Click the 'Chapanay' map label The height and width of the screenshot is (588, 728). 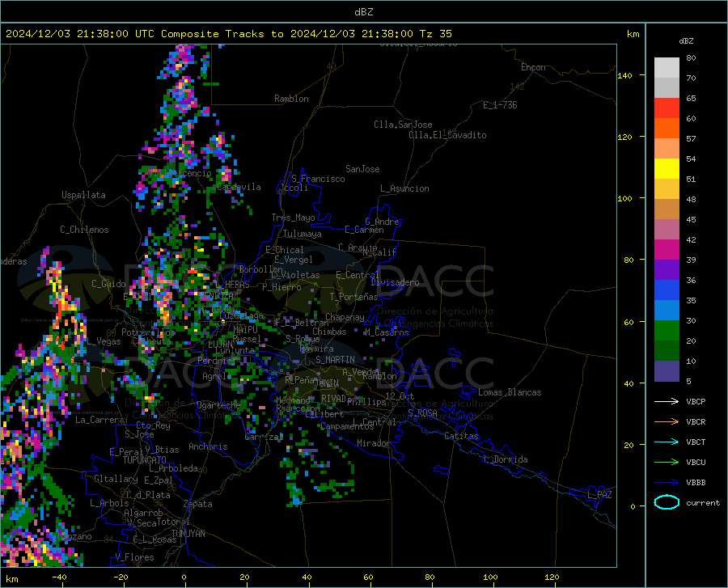click(345, 317)
